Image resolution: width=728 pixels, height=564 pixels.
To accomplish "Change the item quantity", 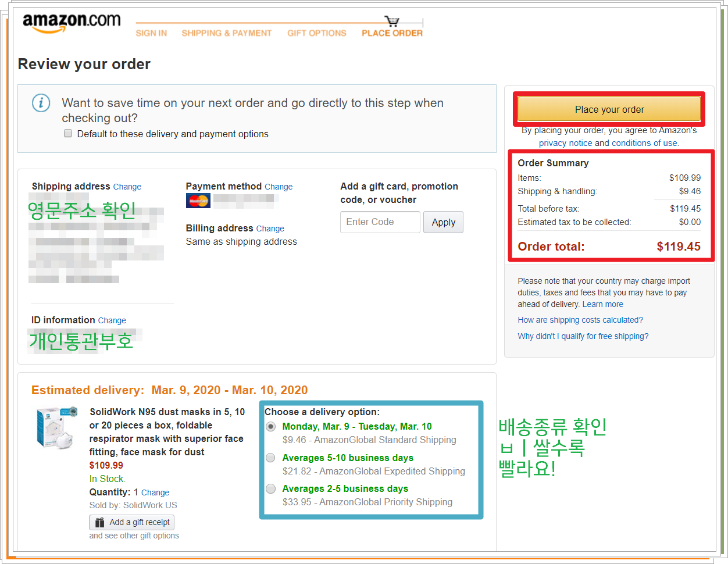I will click(155, 492).
